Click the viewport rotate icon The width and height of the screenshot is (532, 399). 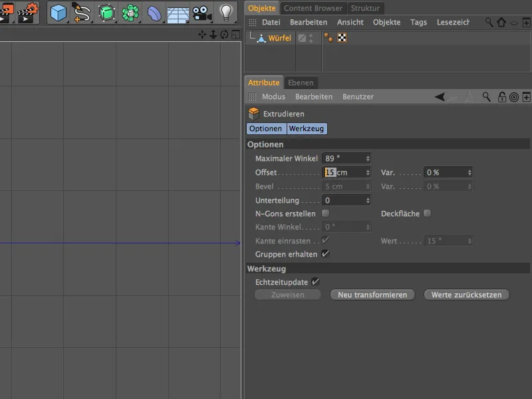pos(224,35)
